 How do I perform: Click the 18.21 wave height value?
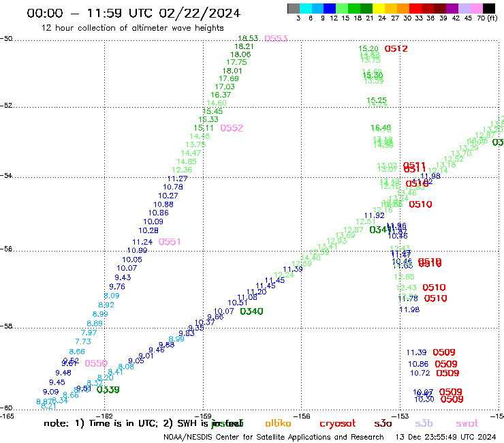pos(244,46)
